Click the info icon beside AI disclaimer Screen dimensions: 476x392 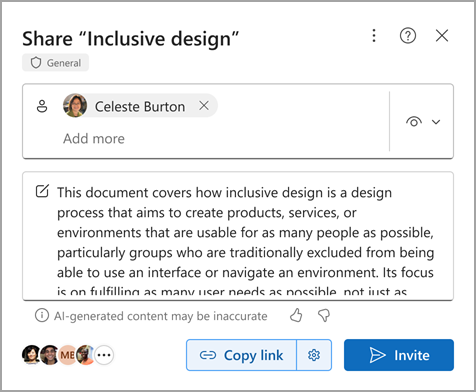pyautogui.click(x=42, y=315)
